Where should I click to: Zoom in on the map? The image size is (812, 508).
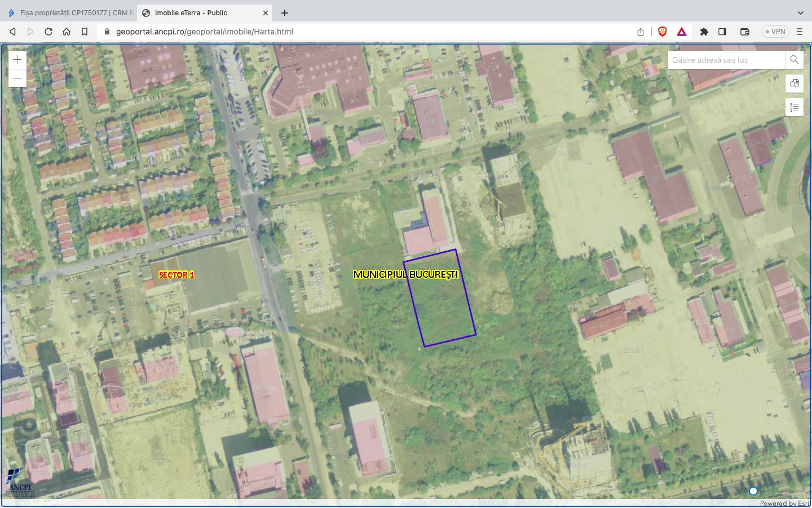[x=17, y=60]
